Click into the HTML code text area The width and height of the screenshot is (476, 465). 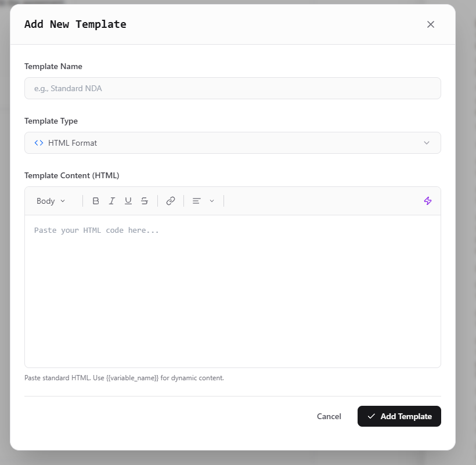click(233, 291)
